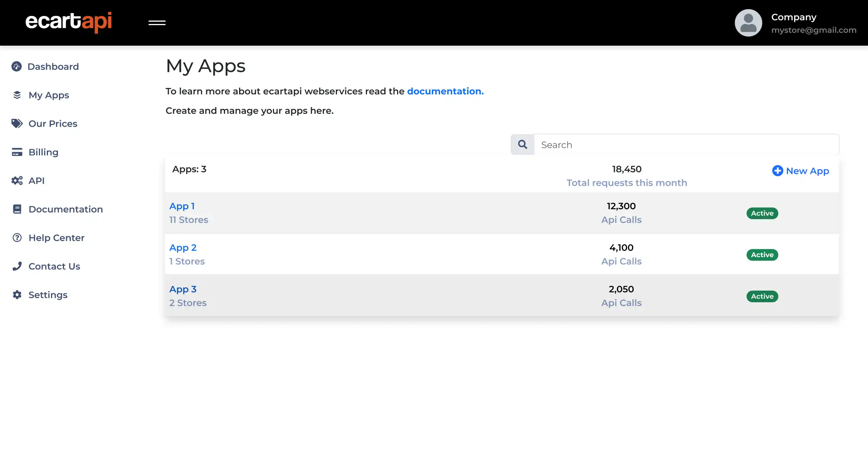
Task: Click inside the Search input field
Action: [647, 145]
